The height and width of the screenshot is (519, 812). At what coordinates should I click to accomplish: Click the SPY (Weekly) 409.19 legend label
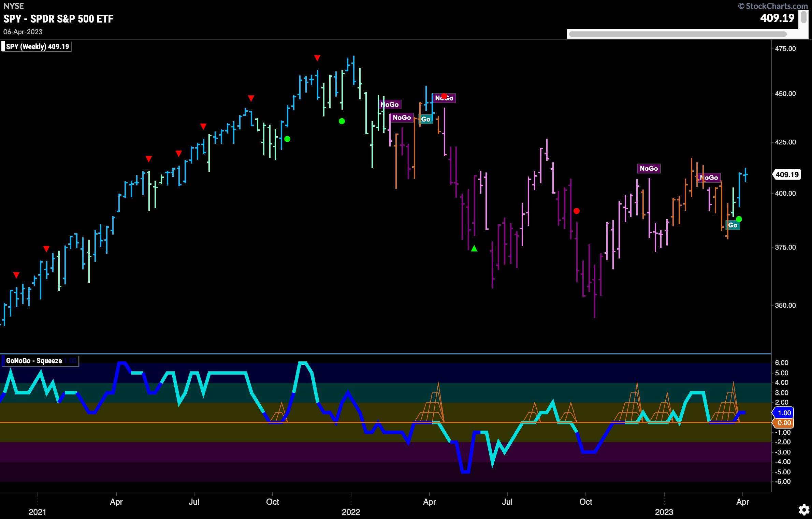pyautogui.click(x=37, y=46)
